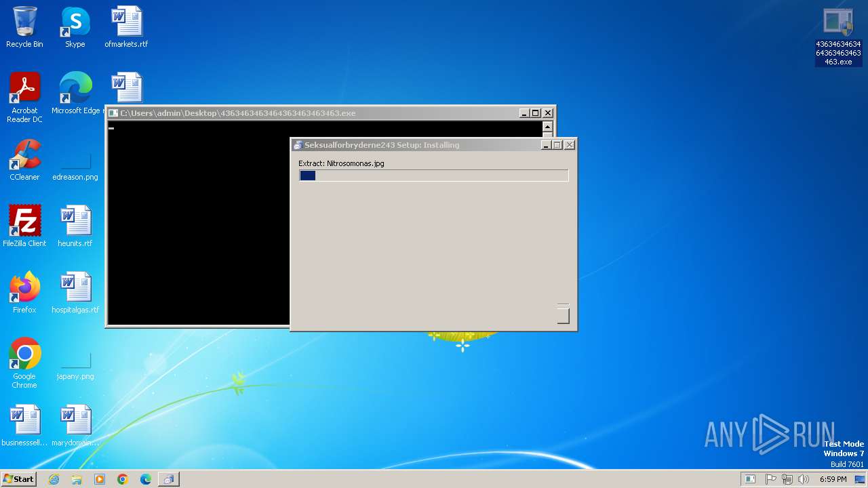Viewport: 868px width, 488px height.
Task: Click the installer progress bar
Action: coord(434,176)
